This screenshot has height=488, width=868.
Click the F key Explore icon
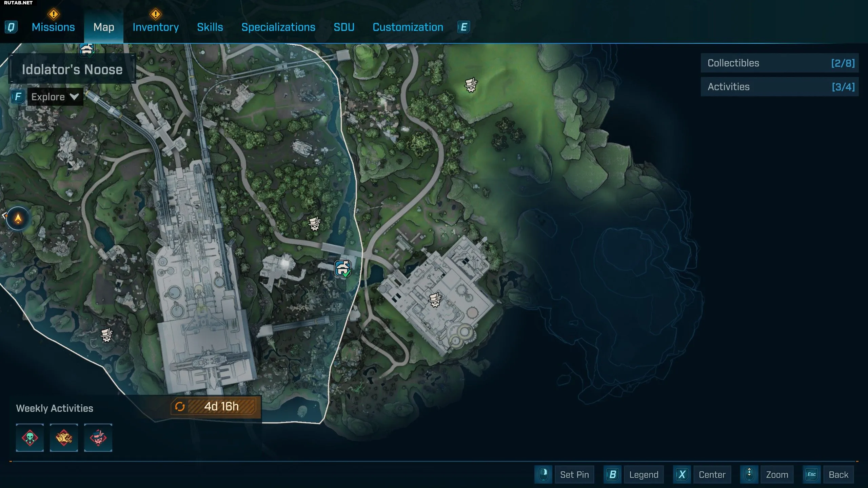click(x=18, y=97)
